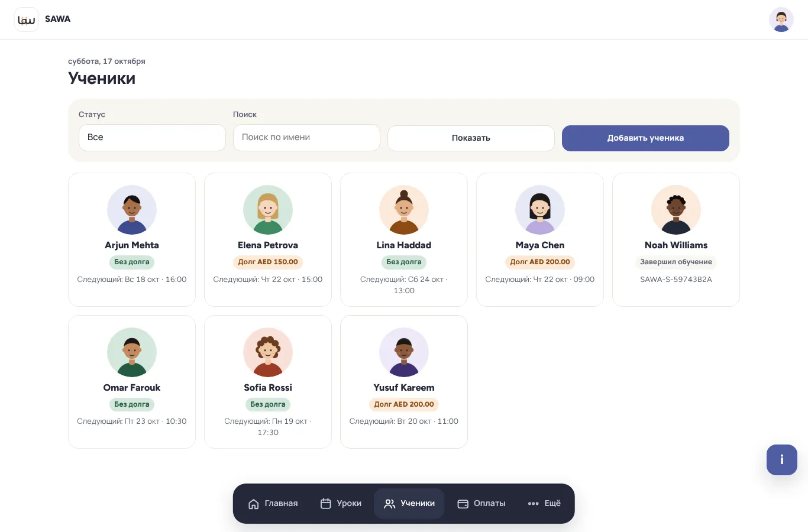This screenshot has width=808, height=532.
Task: Open the Ещё menu tab
Action: point(544,504)
